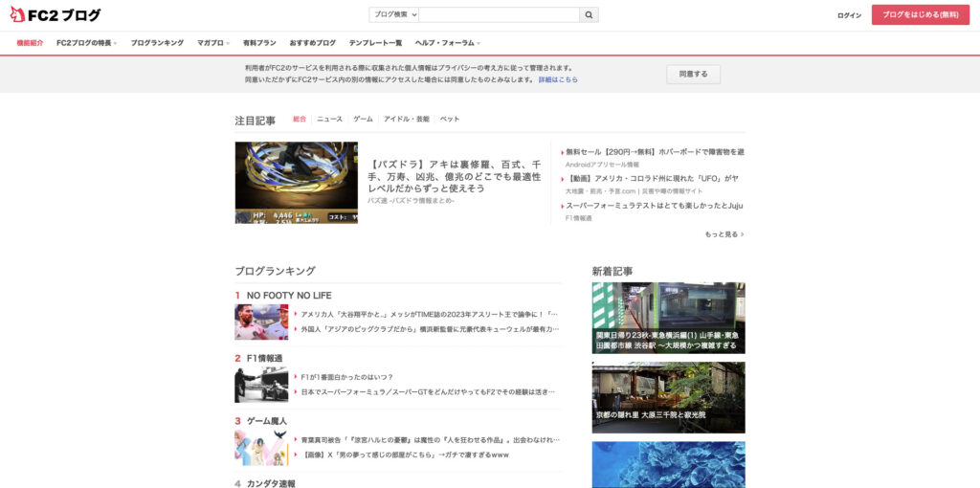
Task: Switch to the アイドル・芸能 tab
Action: coord(406,120)
